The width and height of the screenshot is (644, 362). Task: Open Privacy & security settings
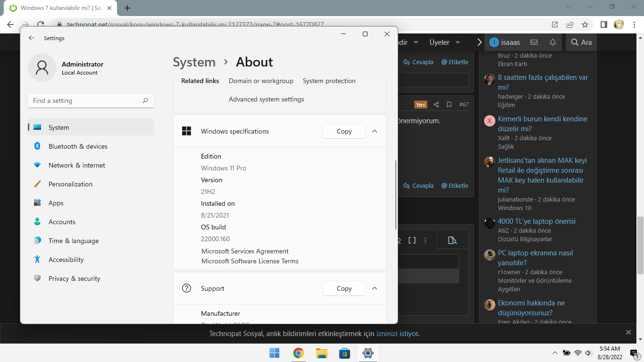91,278
